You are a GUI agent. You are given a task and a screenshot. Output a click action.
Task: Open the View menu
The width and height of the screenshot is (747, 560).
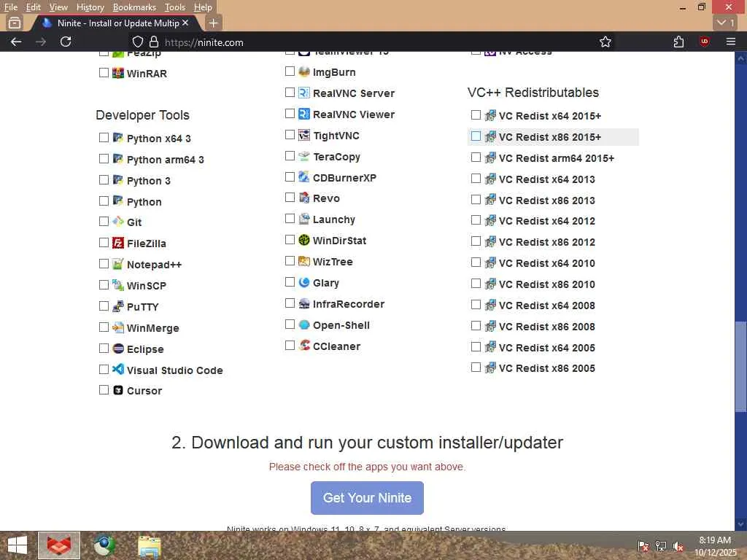pyautogui.click(x=58, y=7)
